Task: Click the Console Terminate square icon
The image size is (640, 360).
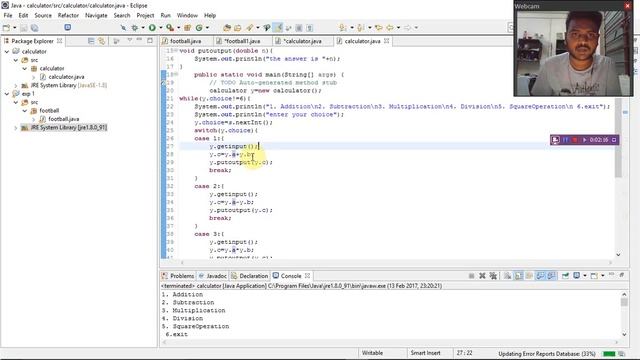Action: 471,276
